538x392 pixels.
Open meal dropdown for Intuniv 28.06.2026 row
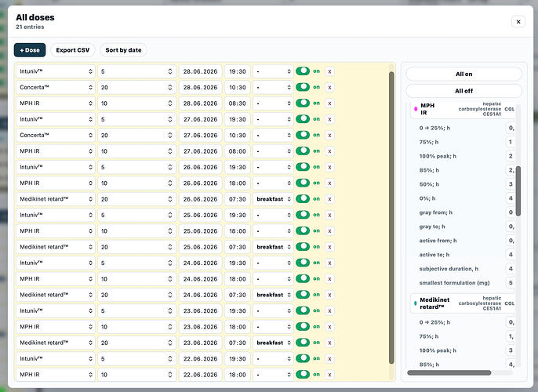[273, 71]
